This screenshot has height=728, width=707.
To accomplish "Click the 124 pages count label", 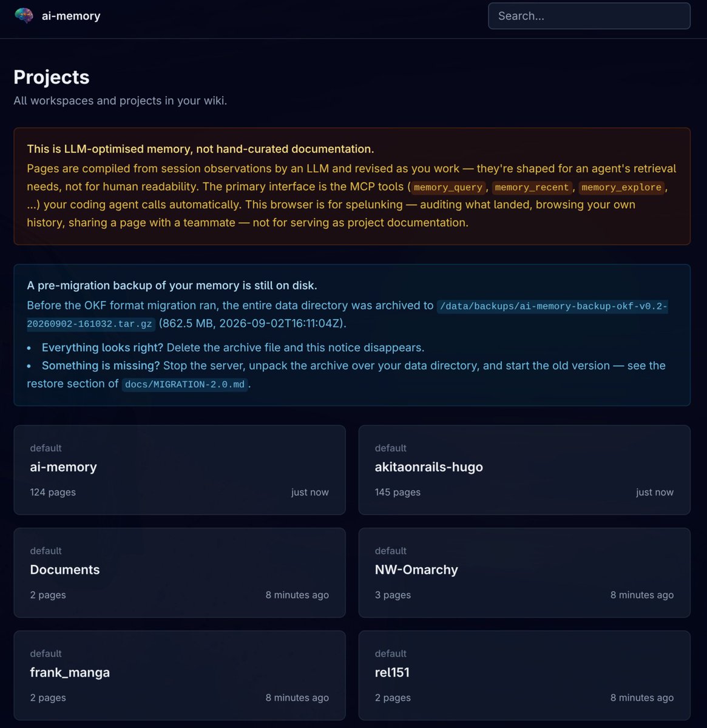I will 53,492.
